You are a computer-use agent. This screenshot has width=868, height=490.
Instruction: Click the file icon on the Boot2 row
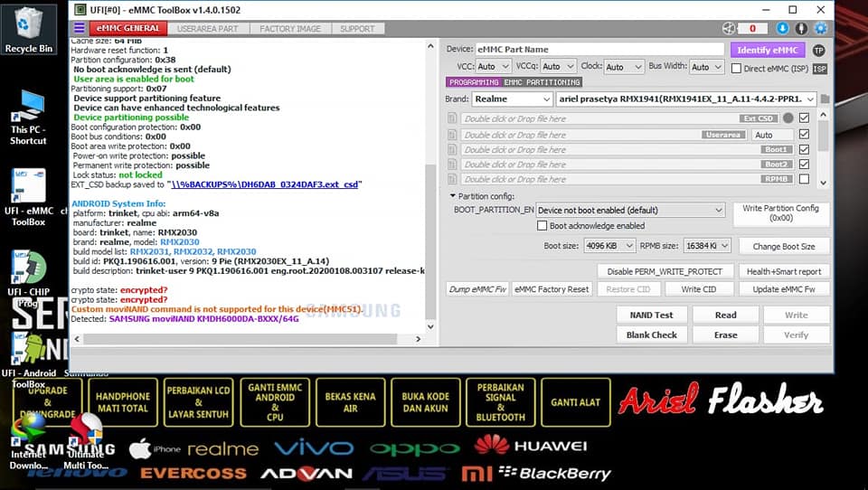452,165
